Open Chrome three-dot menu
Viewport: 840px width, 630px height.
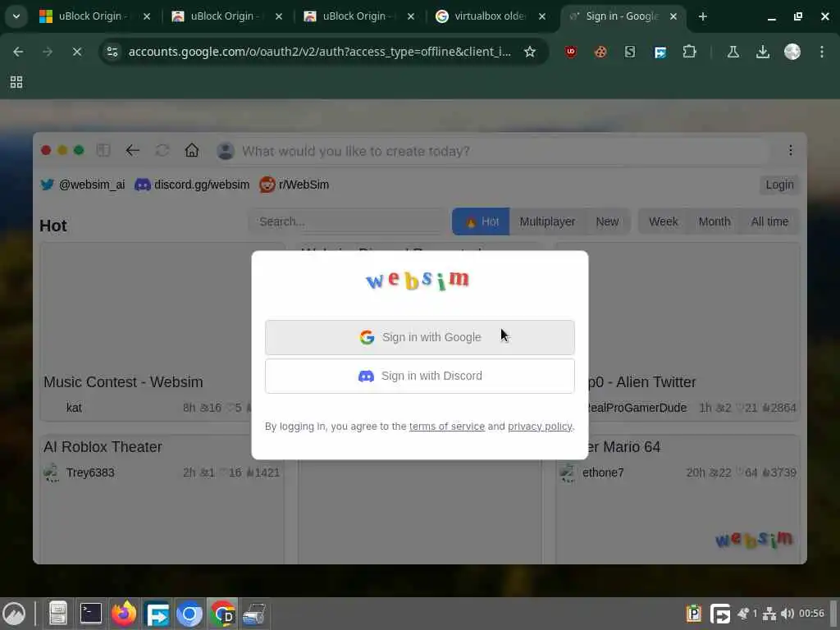[822, 52]
